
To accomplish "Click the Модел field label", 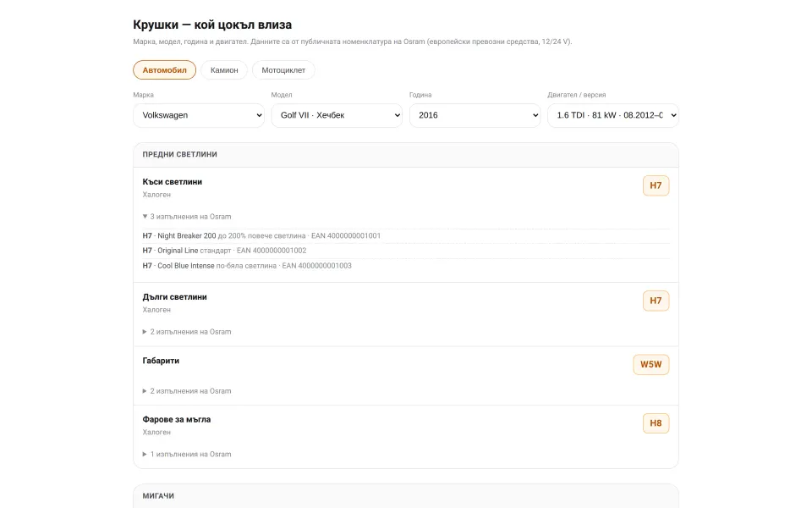I will pos(281,95).
